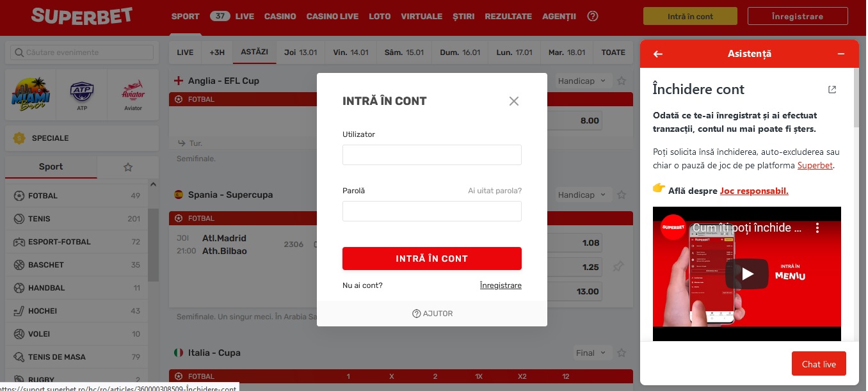Open the Speciale category
This screenshot has height=391, width=868.
coord(82,138)
